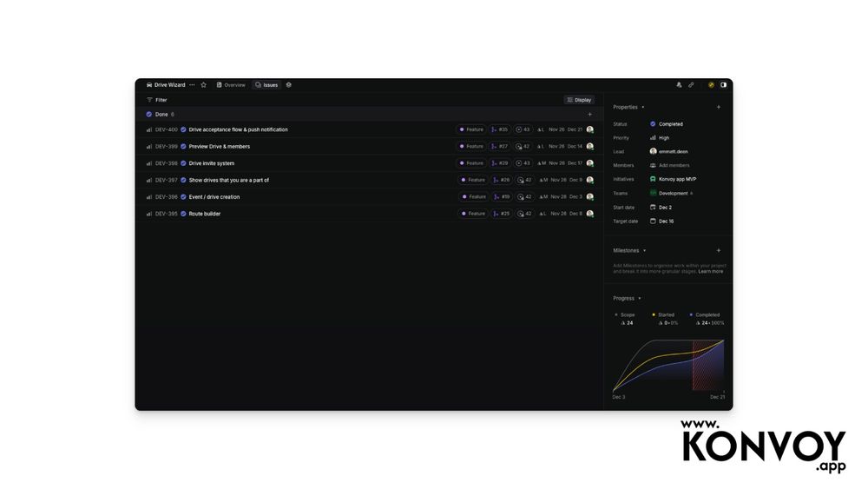Viewport: 868px width, 489px height.
Task: Click the progress burn-up chart
Action: coord(668,366)
